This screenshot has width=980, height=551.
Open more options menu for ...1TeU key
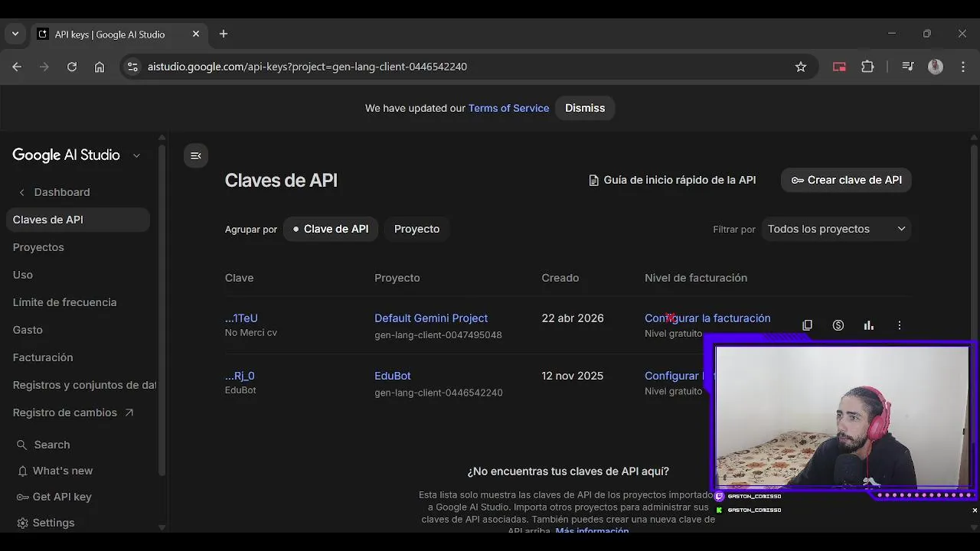point(900,325)
